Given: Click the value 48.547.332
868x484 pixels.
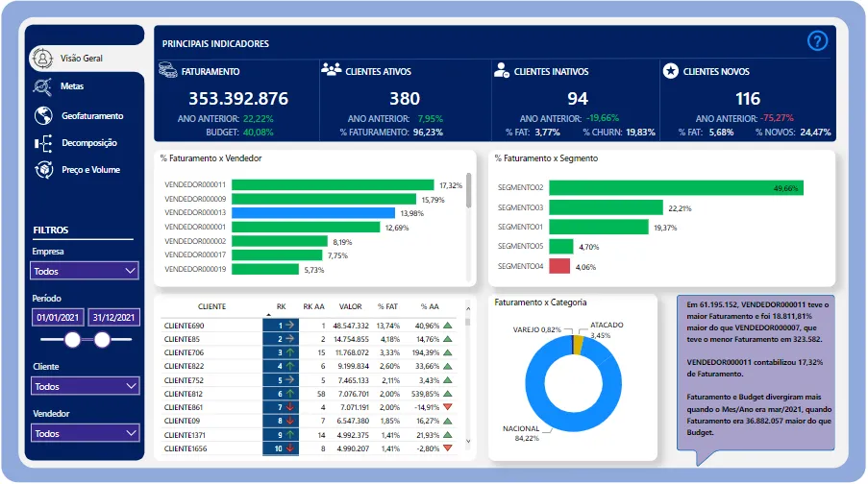Looking at the screenshot, I should tap(351, 326).
